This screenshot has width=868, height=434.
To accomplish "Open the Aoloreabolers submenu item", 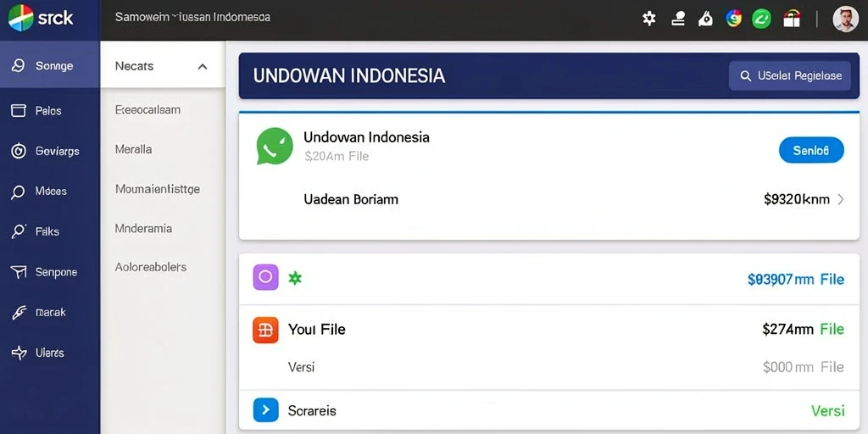I will 151,267.
